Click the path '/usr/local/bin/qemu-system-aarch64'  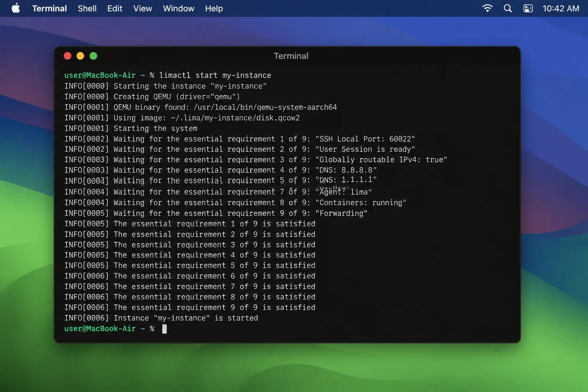pos(265,107)
